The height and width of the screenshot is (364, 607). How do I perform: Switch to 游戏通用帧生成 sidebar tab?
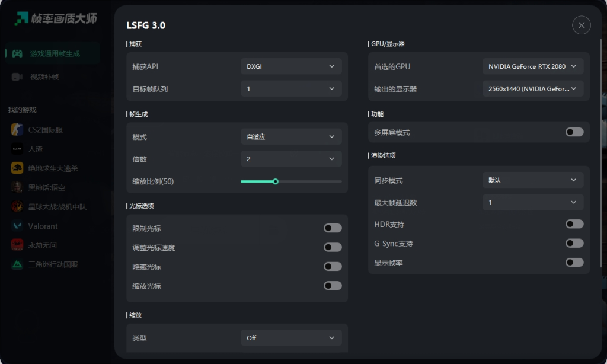tap(53, 53)
